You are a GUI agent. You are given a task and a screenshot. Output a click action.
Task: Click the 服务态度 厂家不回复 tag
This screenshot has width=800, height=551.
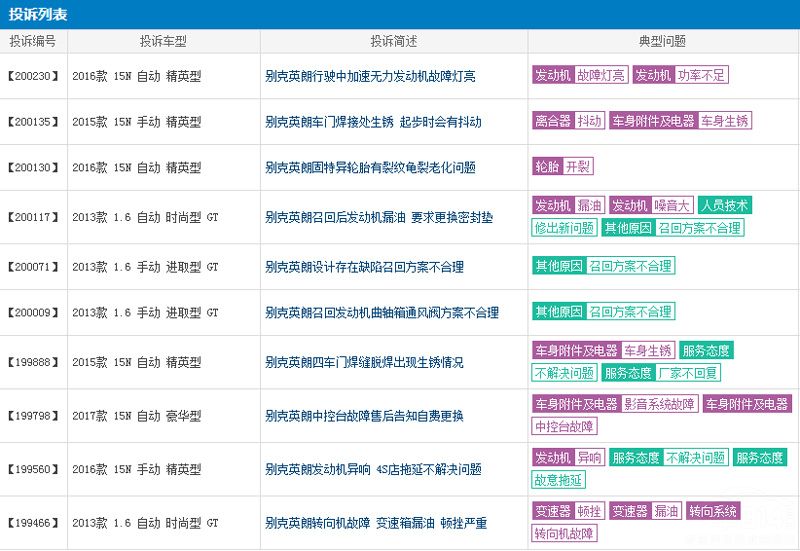click(661, 373)
